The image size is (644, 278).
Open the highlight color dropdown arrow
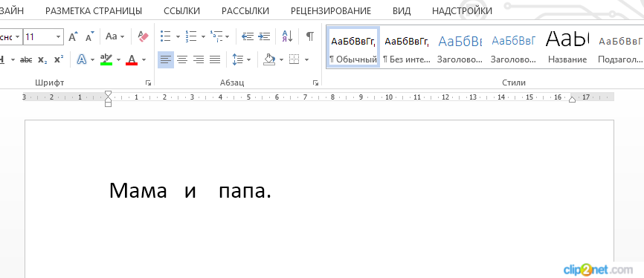tap(119, 60)
